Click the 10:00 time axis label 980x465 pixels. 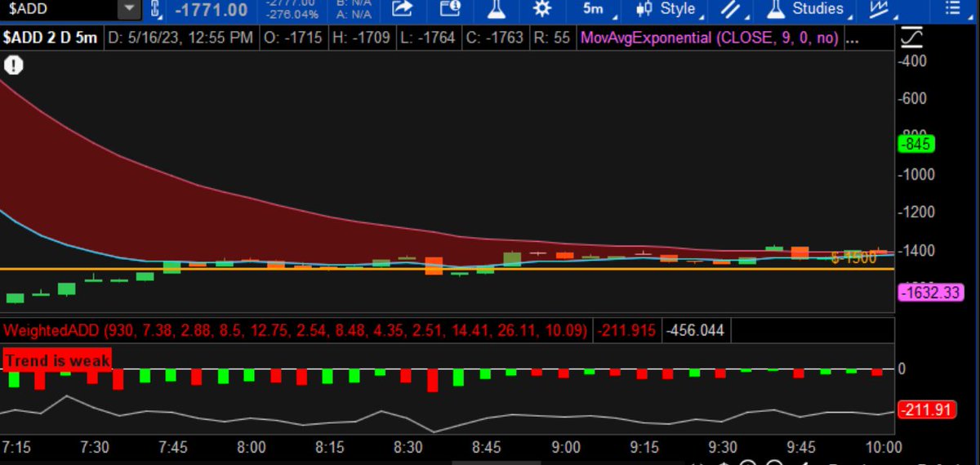pyautogui.click(x=884, y=447)
